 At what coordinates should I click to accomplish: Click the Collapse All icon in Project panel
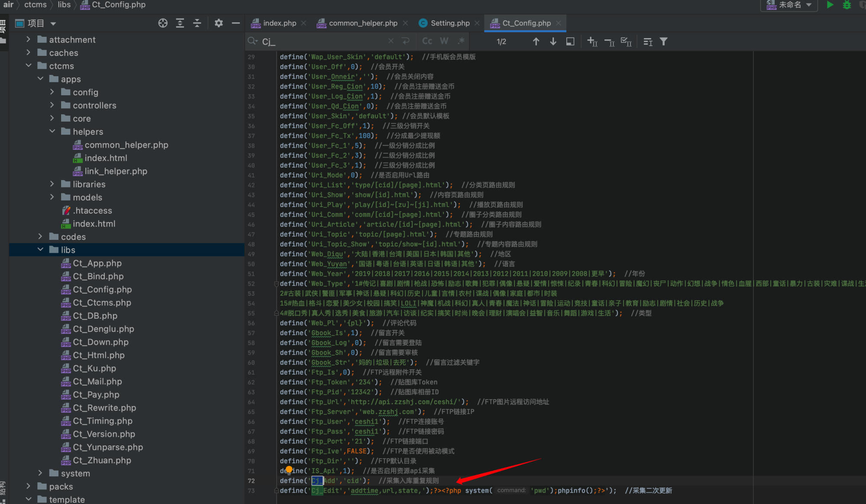pyautogui.click(x=197, y=23)
